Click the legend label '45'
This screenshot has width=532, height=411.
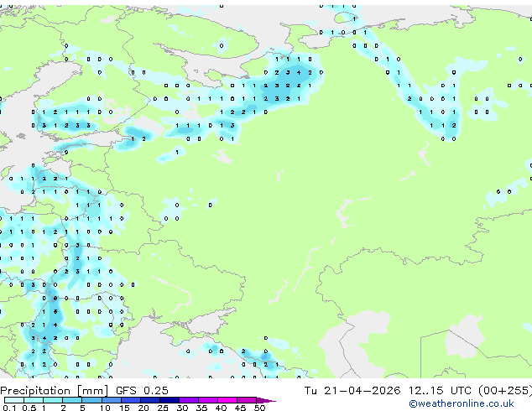pos(240,408)
